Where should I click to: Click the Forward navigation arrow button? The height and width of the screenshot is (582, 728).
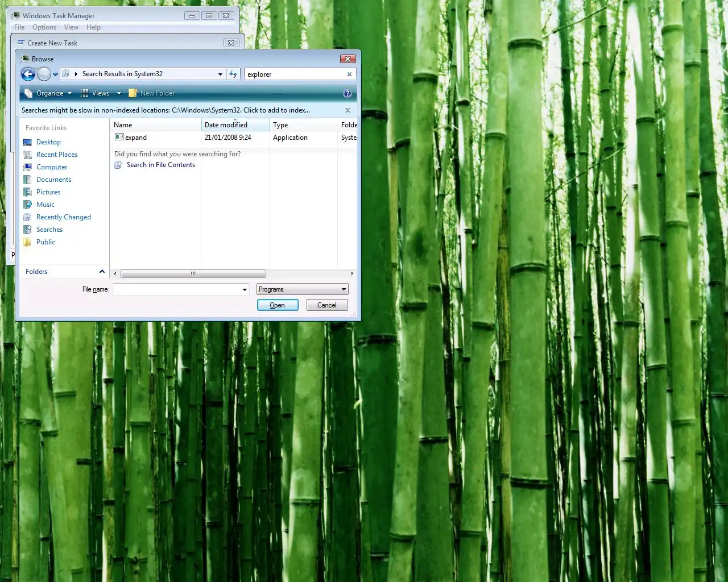coord(44,74)
